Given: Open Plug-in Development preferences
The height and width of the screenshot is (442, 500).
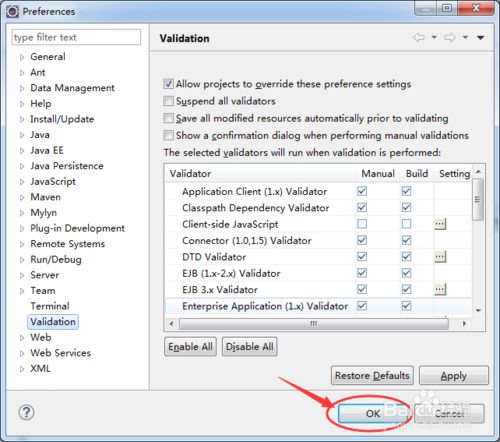Looking at the screenshot, I should pyautogui.click(x=77, y=228).
